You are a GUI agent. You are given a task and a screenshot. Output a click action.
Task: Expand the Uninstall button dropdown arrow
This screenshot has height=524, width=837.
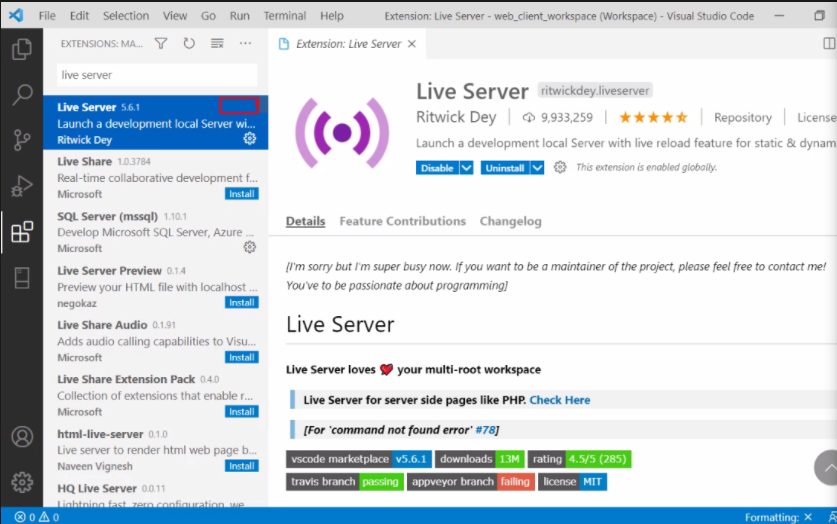537,168
